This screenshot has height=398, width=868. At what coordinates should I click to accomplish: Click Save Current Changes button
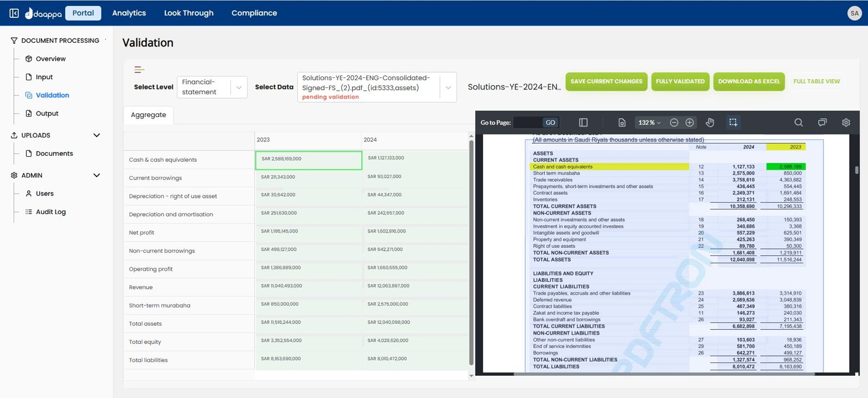click(607, 81)
